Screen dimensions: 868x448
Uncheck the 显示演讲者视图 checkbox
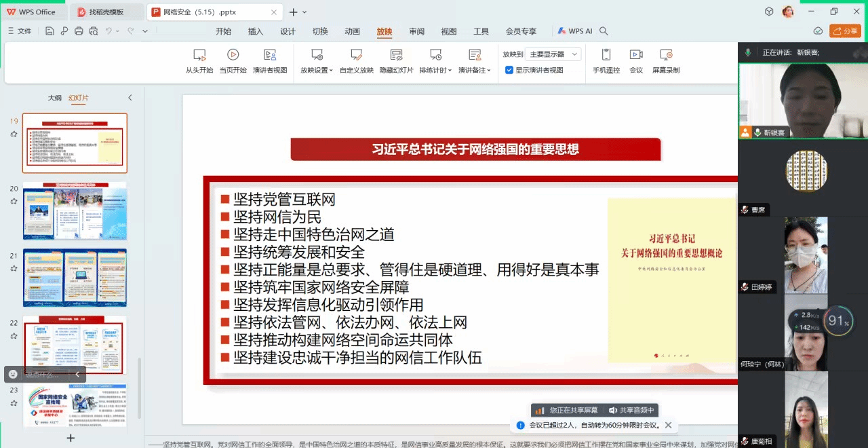coord(509,70)
